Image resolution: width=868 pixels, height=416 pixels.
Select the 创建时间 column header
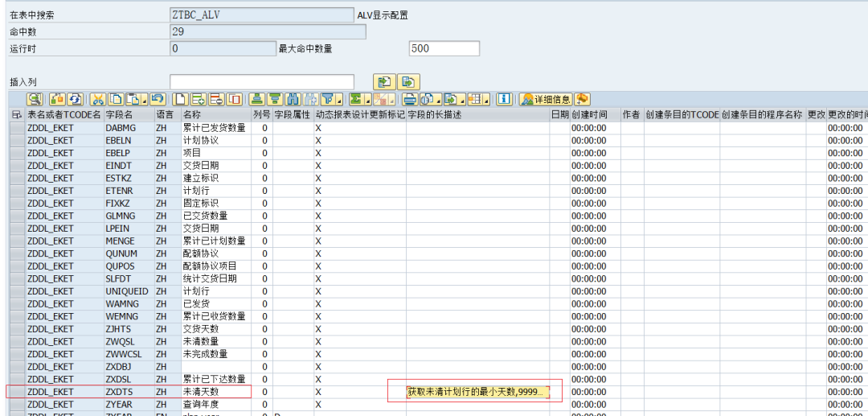coord(595,115)
